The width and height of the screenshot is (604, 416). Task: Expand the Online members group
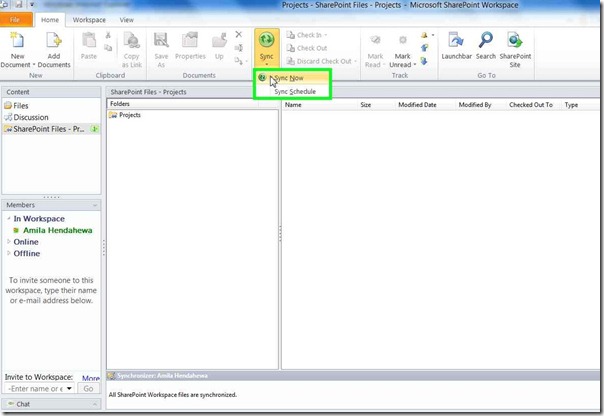tap(8, 242)
